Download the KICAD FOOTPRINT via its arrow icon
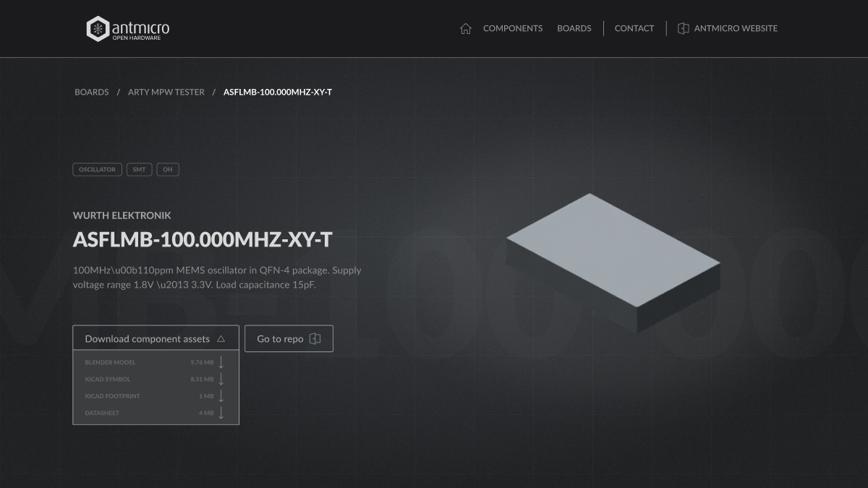 pos(221,395)
